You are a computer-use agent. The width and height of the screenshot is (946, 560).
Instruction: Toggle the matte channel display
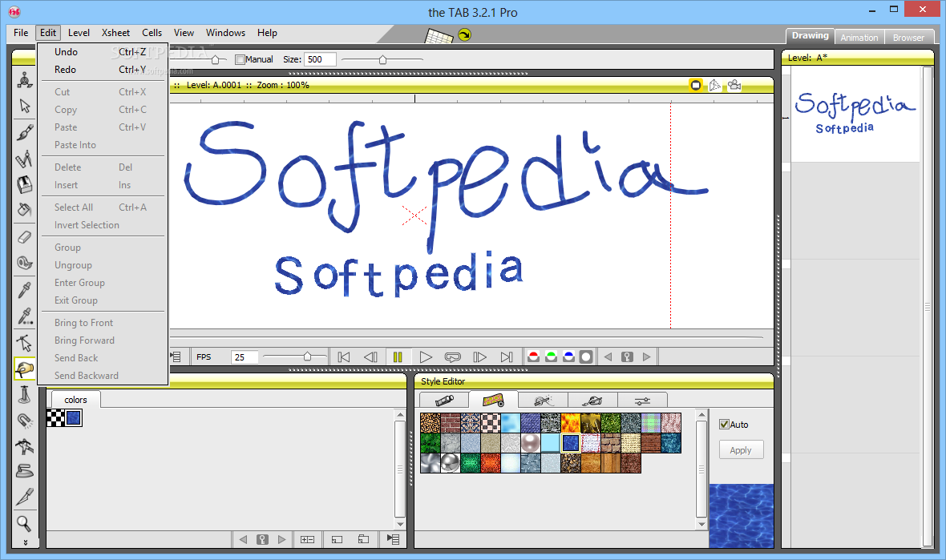point(586,357)
